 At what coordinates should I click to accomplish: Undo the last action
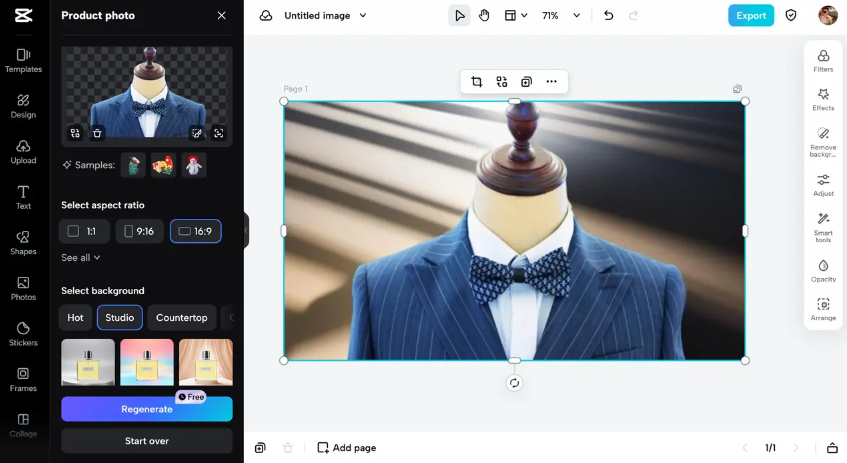click(608, 16)
